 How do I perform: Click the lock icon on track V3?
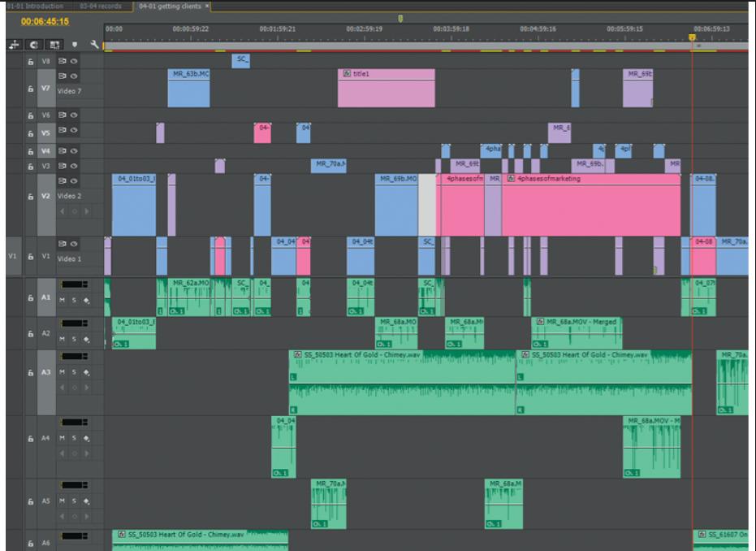click(30, 167)
